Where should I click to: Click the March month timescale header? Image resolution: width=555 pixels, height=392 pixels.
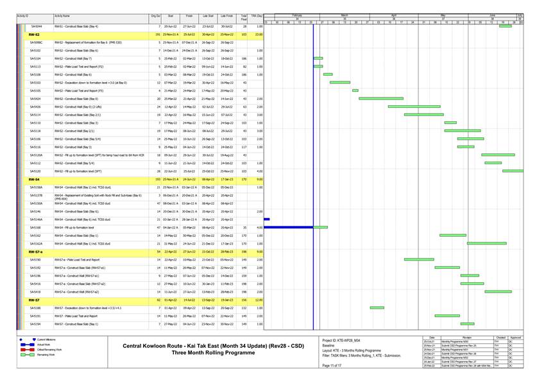pos(345,14)
